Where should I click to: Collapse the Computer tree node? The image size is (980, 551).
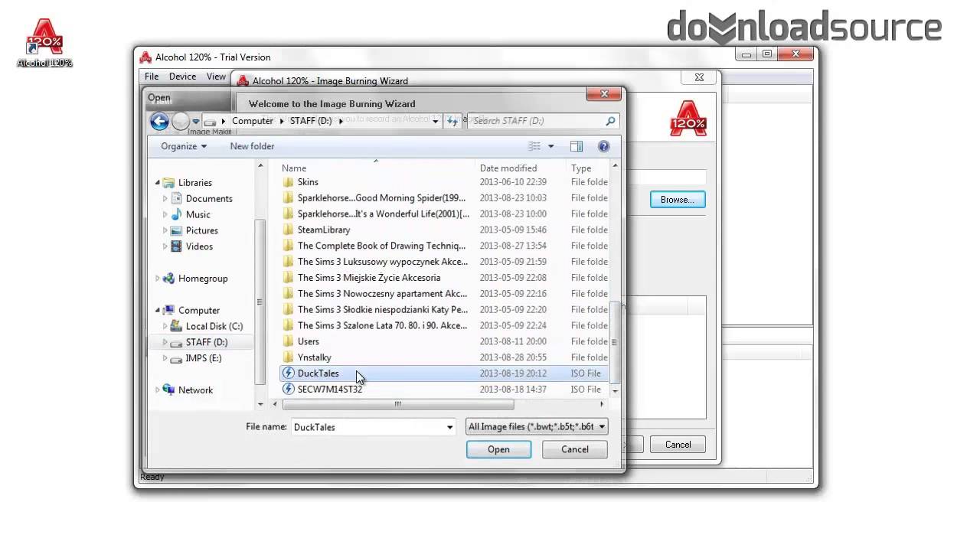point(158,311)
